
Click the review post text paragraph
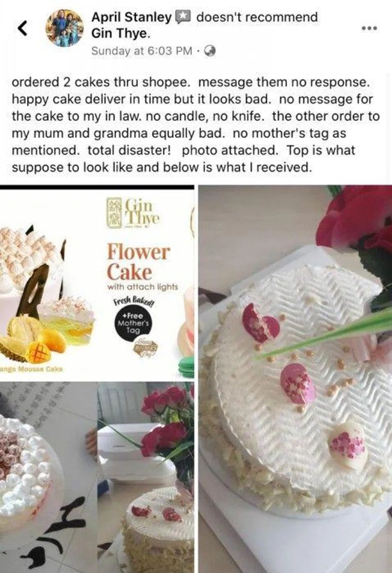point(196,125)
